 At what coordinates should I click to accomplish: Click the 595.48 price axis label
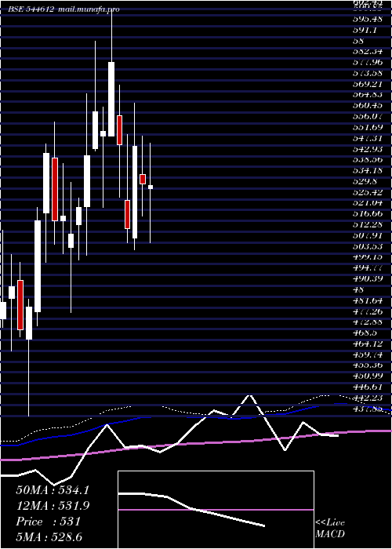coord(367,19)
